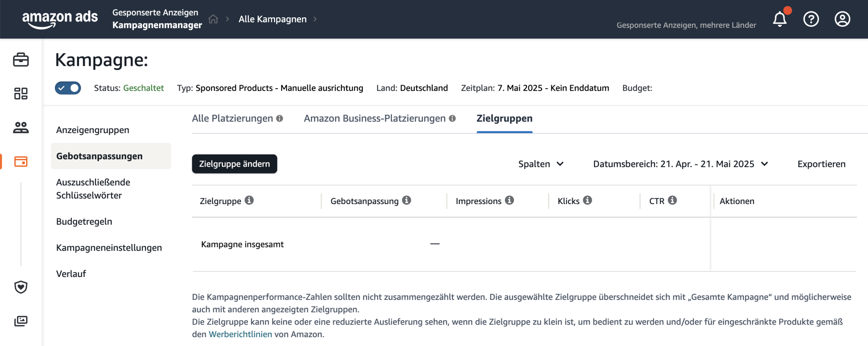Go to Alle Kampagnen breadcrumb
The width and height of the screenshot is (868, 346).
pyautogui.click(x=273, y=19)
